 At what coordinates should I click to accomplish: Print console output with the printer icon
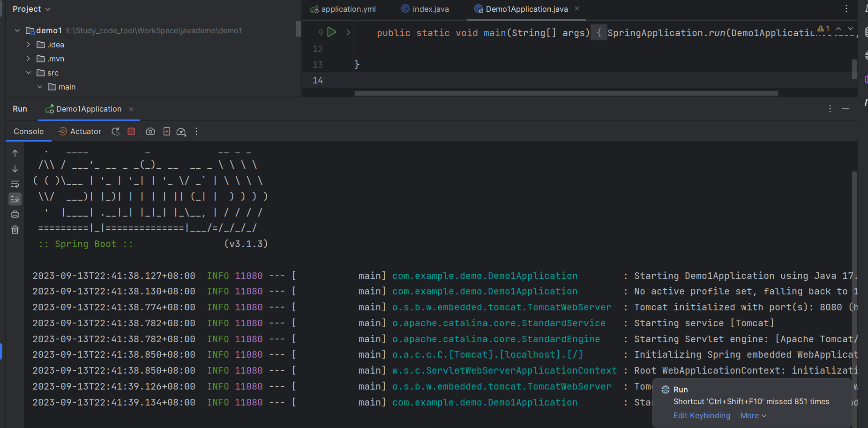[x=15, y=215]
